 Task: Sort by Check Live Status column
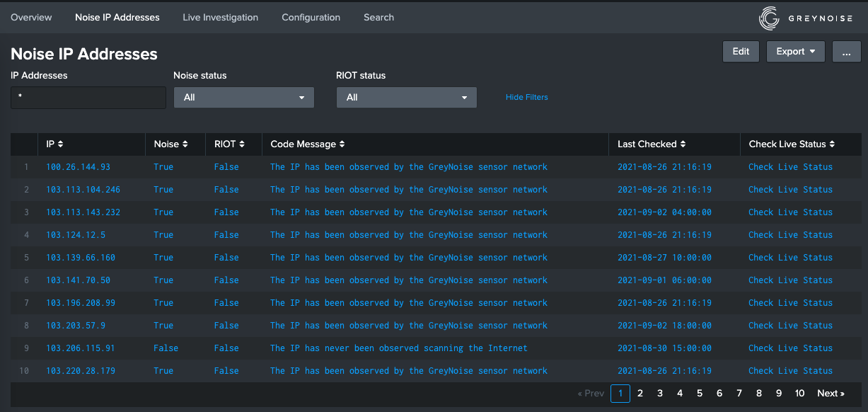click(792, 144)
